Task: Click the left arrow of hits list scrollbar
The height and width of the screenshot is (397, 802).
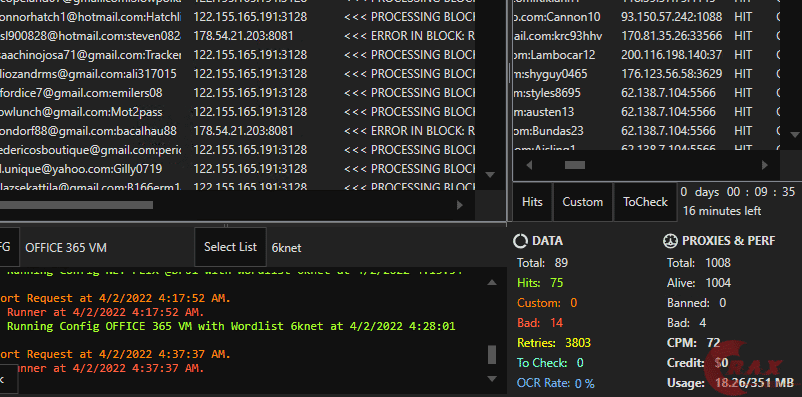Action: 529,165
